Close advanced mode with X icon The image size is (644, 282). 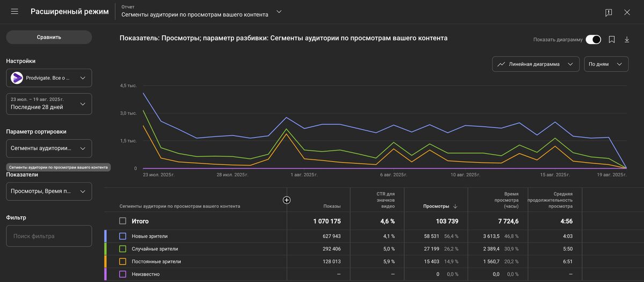(x=627, y=12)
